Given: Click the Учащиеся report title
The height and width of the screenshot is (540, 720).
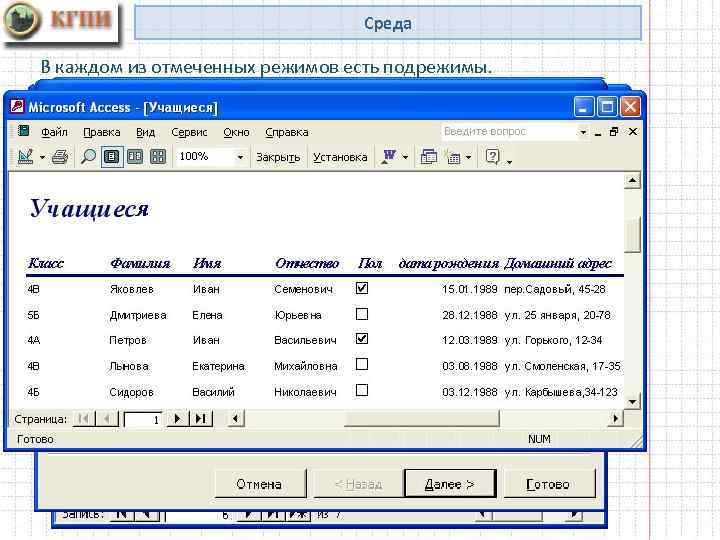Looking at the screenshot, I should click(x=89, y=209).
